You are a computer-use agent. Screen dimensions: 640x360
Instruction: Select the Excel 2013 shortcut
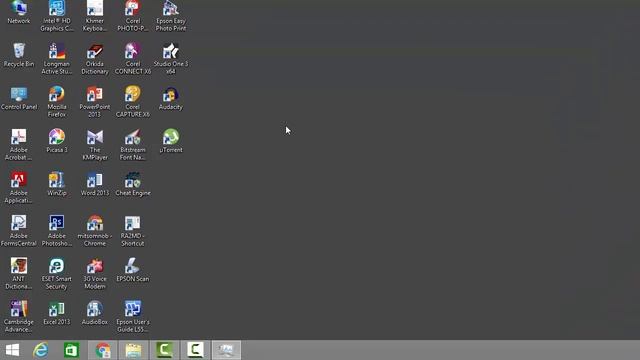point(57,313)
